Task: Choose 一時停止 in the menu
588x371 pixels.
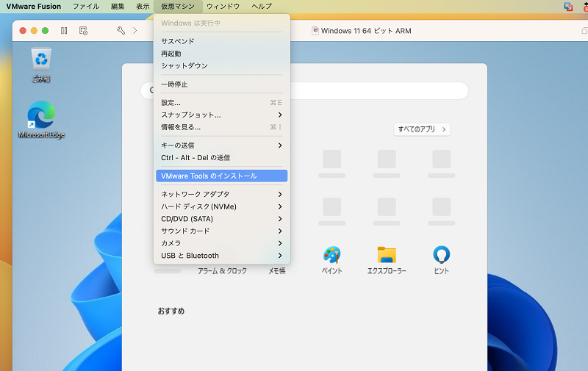Action: [222, 84]
